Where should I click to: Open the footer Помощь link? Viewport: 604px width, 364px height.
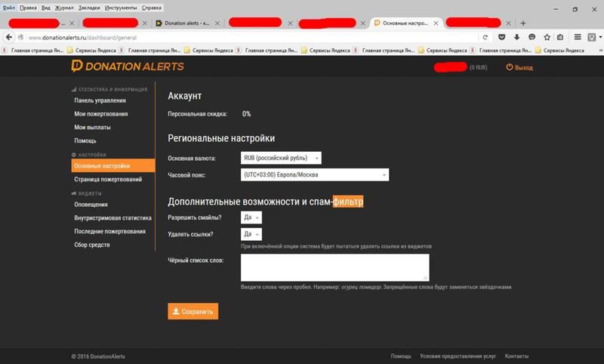point(401,356)
